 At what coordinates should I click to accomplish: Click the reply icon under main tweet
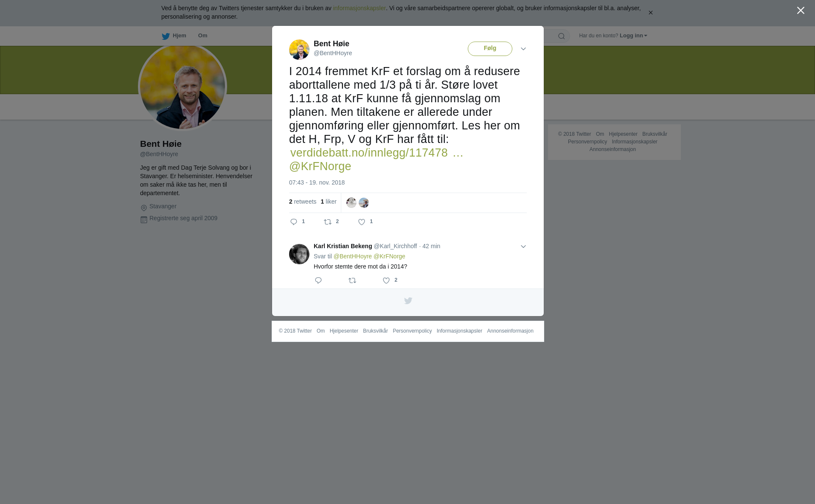[294, 222]
